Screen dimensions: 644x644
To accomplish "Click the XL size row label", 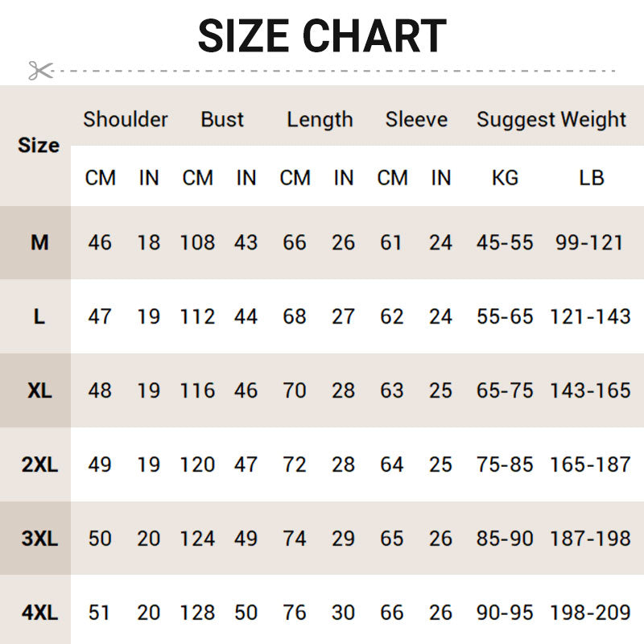I will pos(39,390).
